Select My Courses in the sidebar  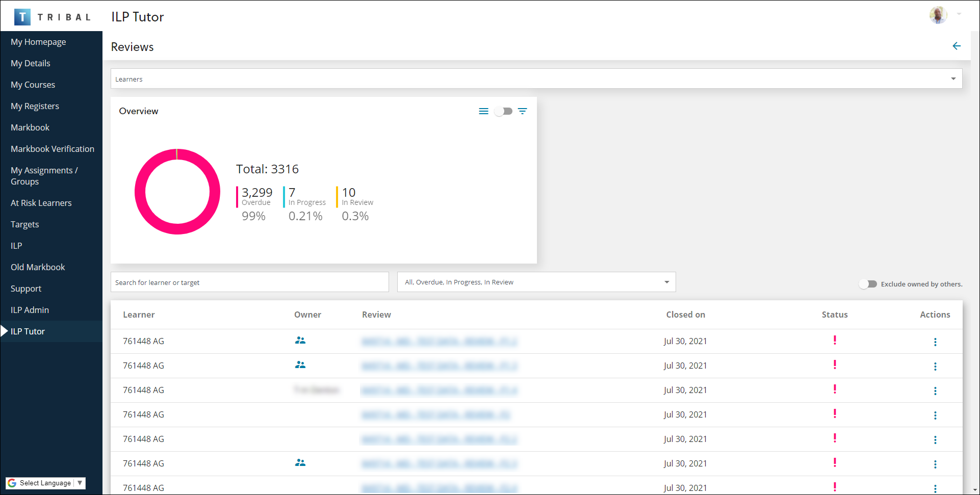(x=33, y=84)
